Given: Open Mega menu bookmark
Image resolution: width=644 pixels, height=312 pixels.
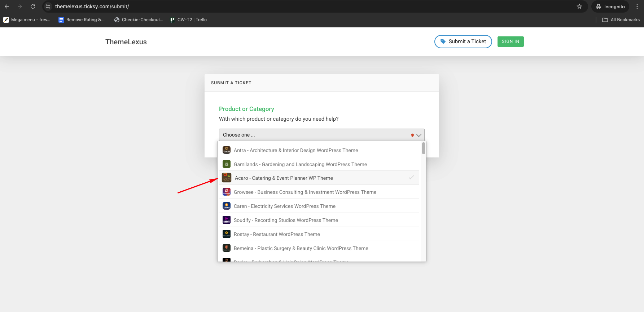Looking at the screenshot, I should [27, 20].
